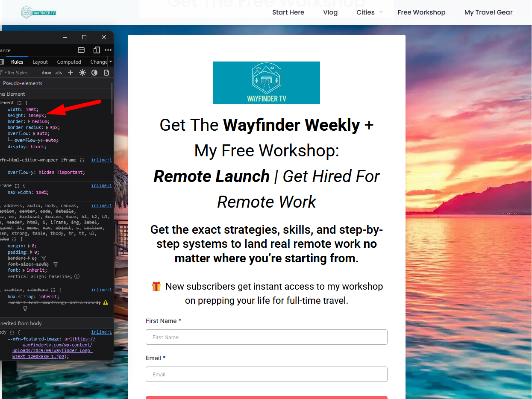The width and height of the screenshot is (532, 399).
Task: Toggle :hov pseudo-class panel
Action: pos(46,73)
